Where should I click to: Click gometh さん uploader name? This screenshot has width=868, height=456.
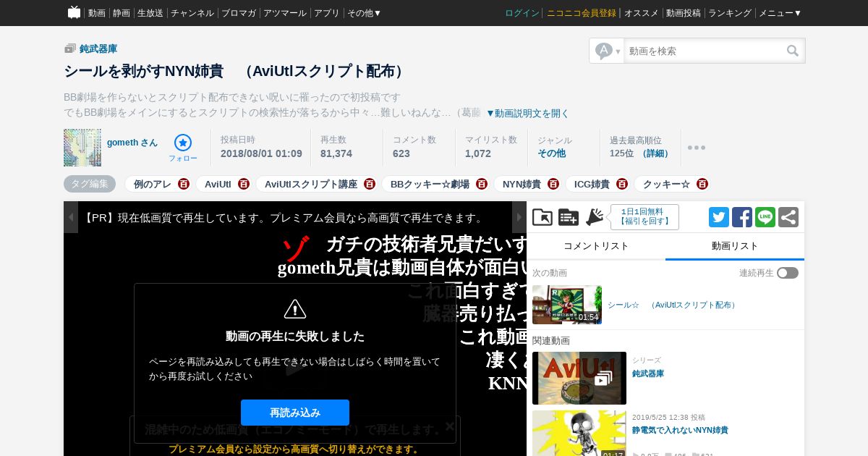click(132, 143)
